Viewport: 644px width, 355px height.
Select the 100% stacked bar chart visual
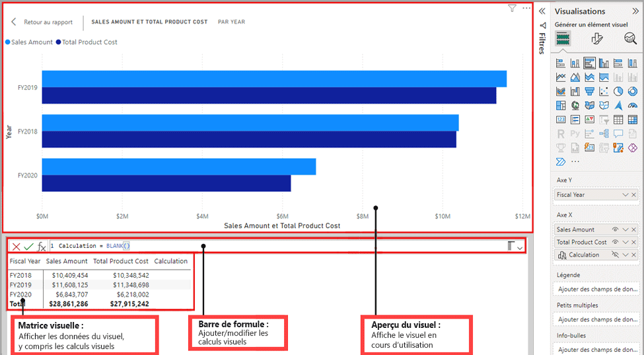point(618,63)
